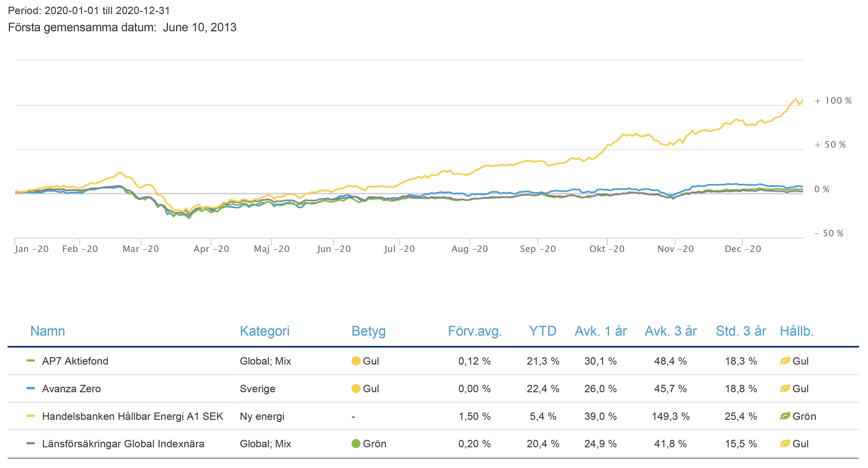The height and width of the screenshot is (468, 868).
Task: Click gray legend dash beside Länsförsäkringar Global
Action: tap(30, 443)
